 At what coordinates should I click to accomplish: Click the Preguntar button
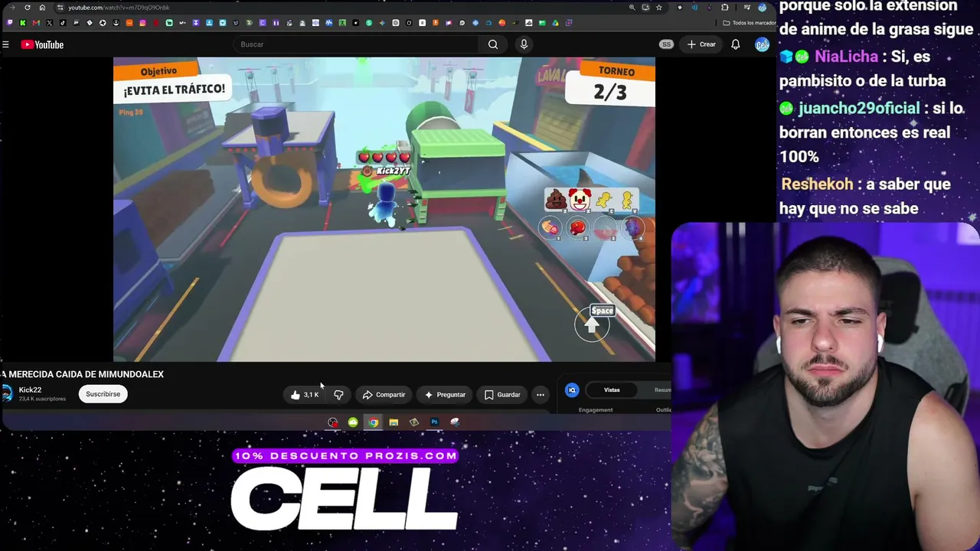[445, 395]
